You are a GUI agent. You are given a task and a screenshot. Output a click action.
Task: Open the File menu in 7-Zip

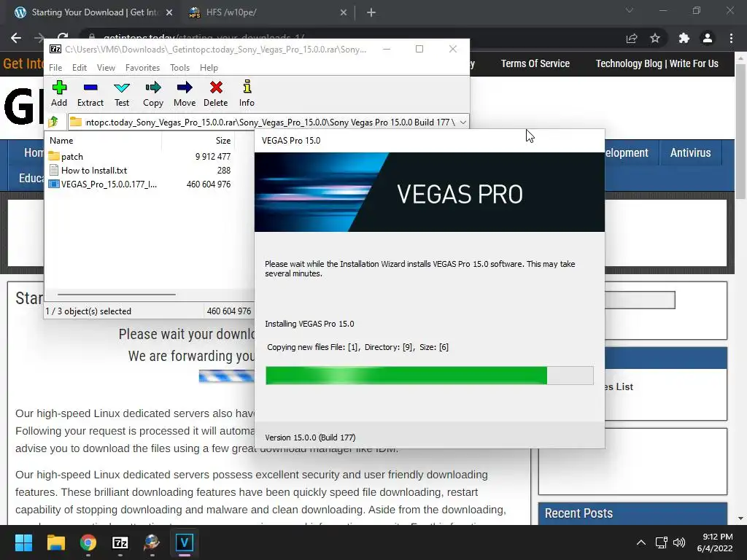[x=55, y=68]
